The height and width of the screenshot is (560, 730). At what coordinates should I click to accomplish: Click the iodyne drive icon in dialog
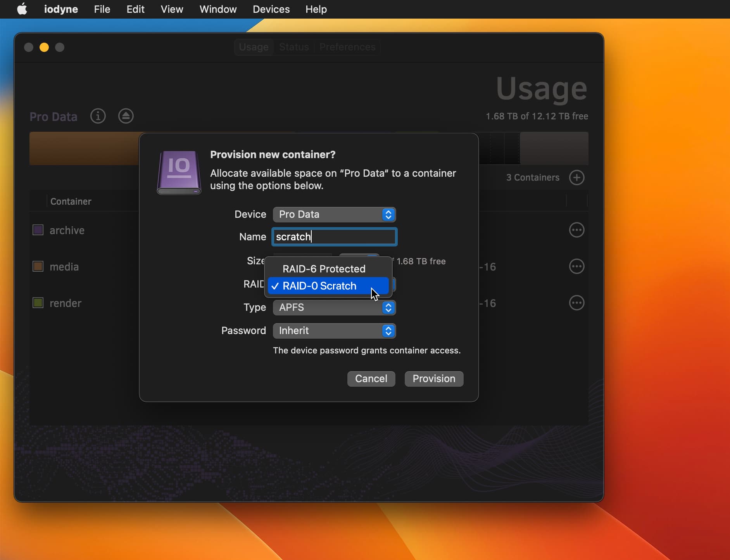pyautogui.click(x=179, y=172)
